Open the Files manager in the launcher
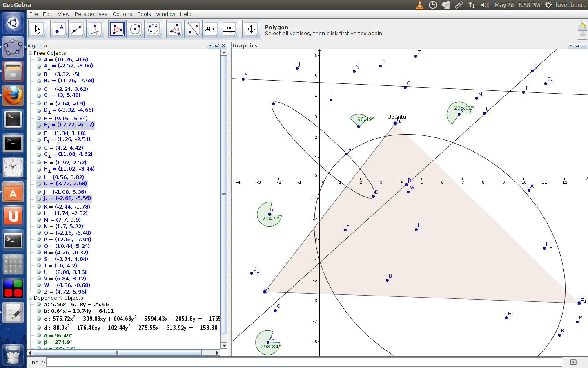The width and height of the screenshot is (588, 368). pyautogui.click(x=13, y=72)
